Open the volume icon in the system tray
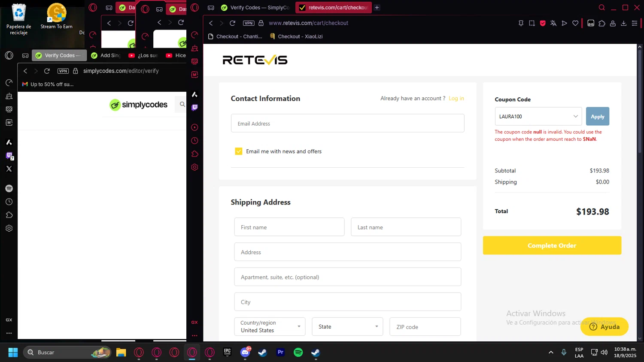 (604, 352)
